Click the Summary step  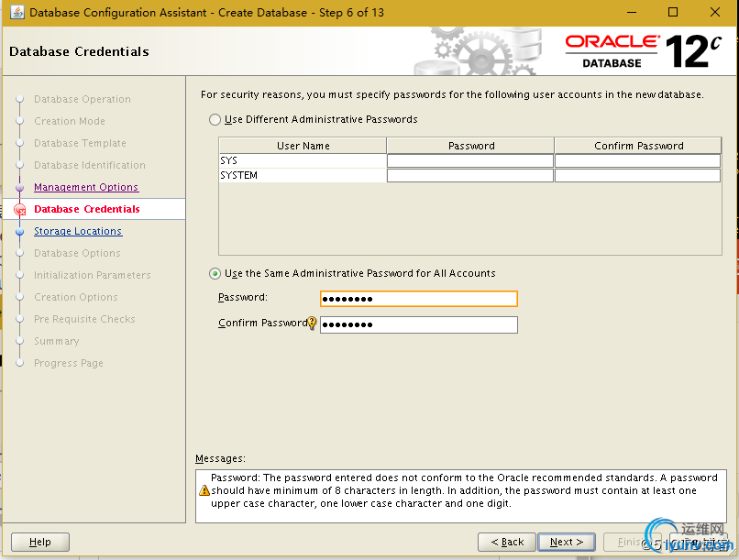(57, 341)
